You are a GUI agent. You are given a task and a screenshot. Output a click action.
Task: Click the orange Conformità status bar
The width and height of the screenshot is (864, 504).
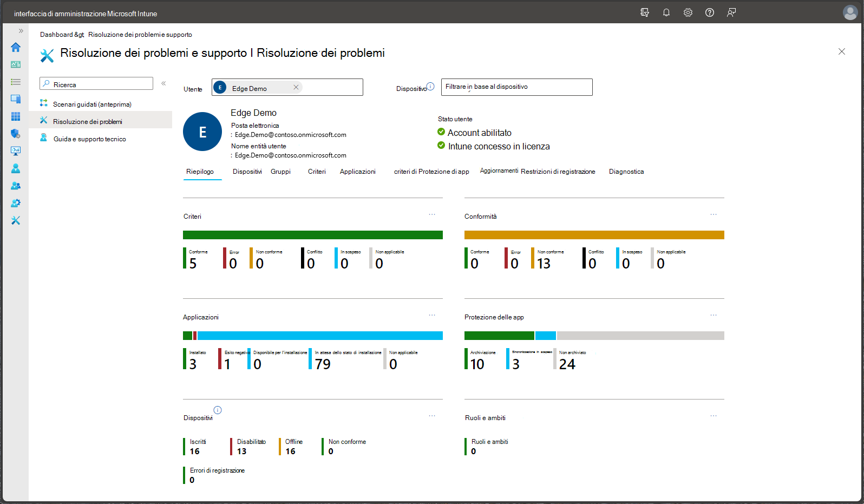pyautogui.click(x=594, y=235)
